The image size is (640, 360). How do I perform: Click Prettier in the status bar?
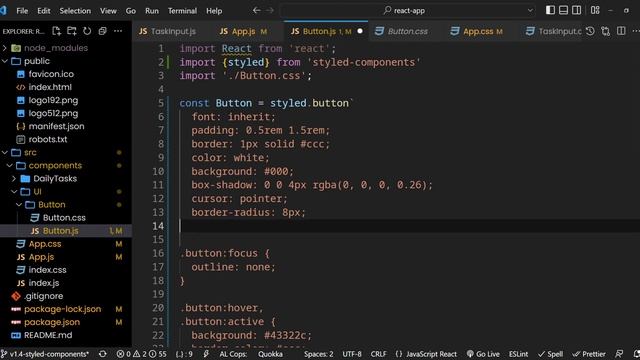pyautogui.click(x=589, y=354)
